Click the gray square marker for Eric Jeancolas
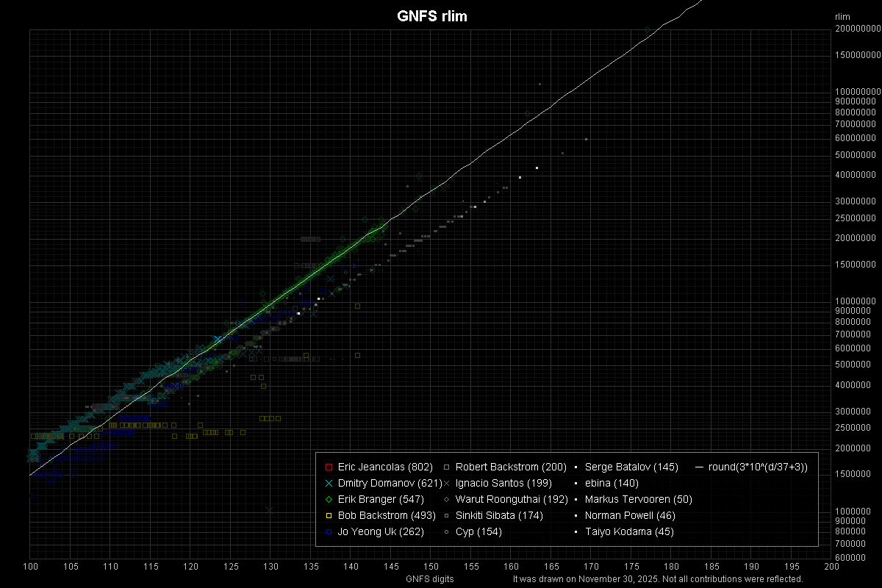882x588 pixels. 329,467
